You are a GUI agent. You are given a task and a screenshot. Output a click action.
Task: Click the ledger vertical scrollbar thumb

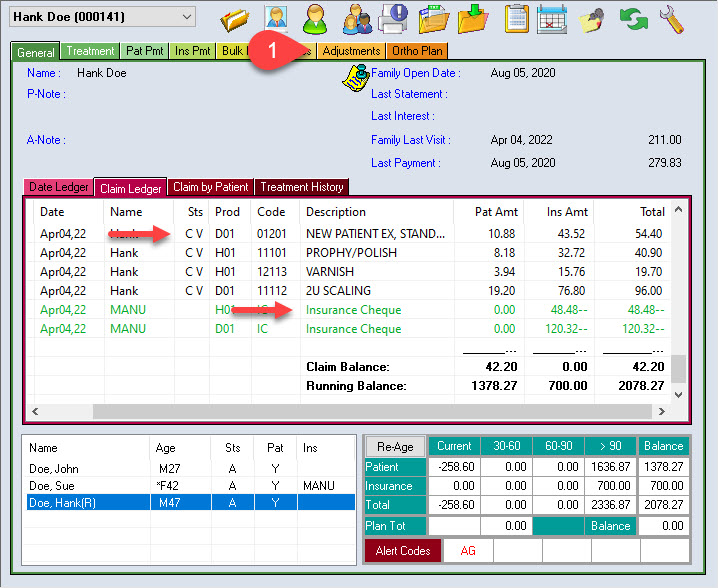tap(678, 368)
